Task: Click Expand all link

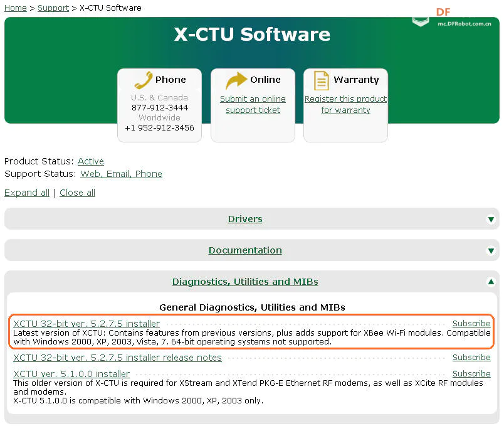Action: 27,193
